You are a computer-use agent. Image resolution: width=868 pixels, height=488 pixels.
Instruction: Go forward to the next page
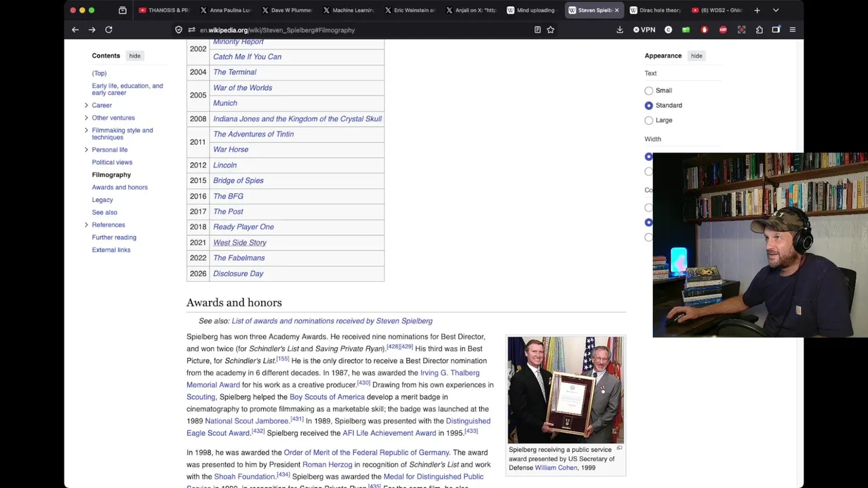[92, 30]
